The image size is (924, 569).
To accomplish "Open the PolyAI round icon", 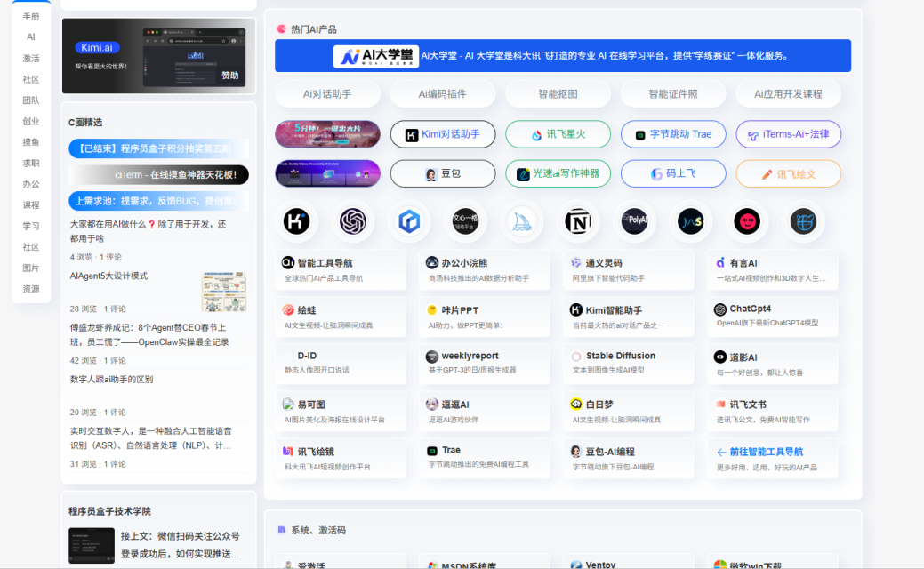I will [635, 222].
